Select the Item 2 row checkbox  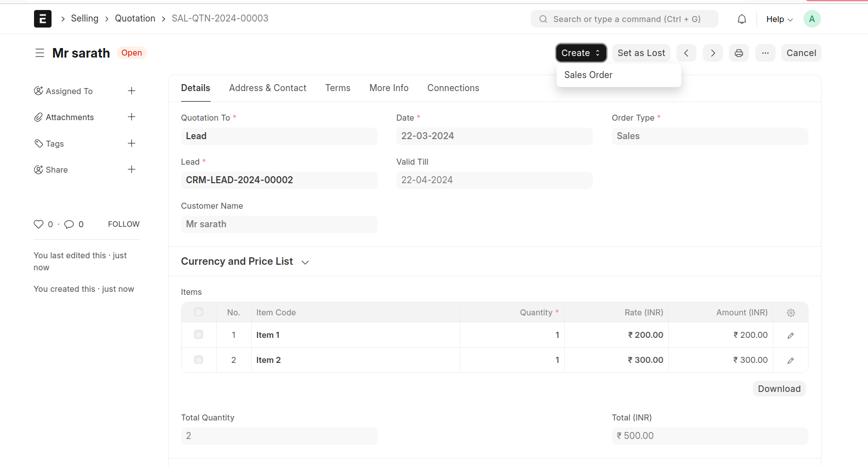click(x=199, y=360)
